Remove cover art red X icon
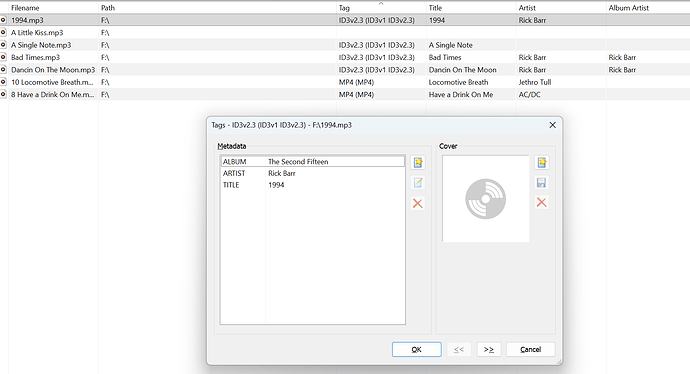This screenshot has width=690, height=374. click(542, 202)
